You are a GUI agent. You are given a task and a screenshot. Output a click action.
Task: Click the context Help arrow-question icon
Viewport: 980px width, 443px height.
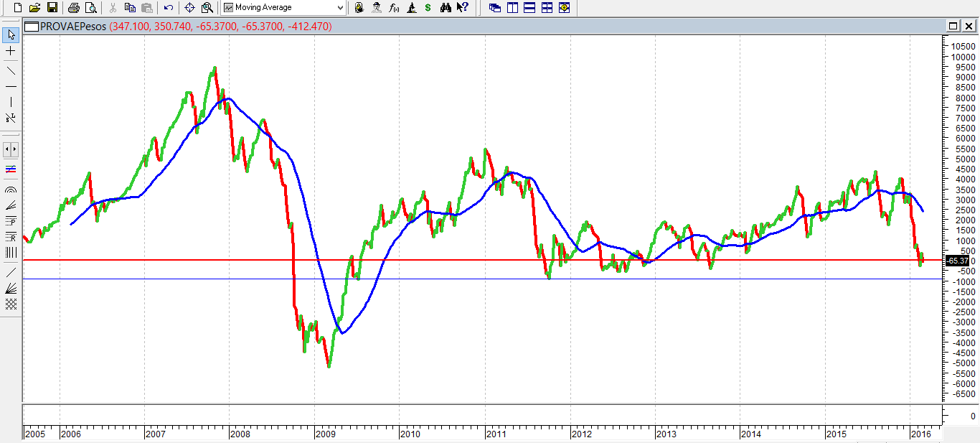(463, 7)
